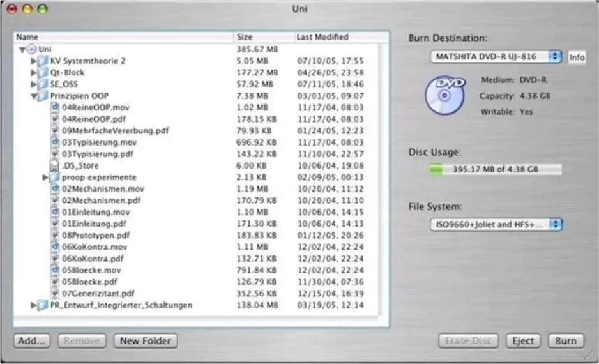Expand the KV Systemtheorie 2 folder triangle
Viewport: 599px width, 364px height.
34,61
